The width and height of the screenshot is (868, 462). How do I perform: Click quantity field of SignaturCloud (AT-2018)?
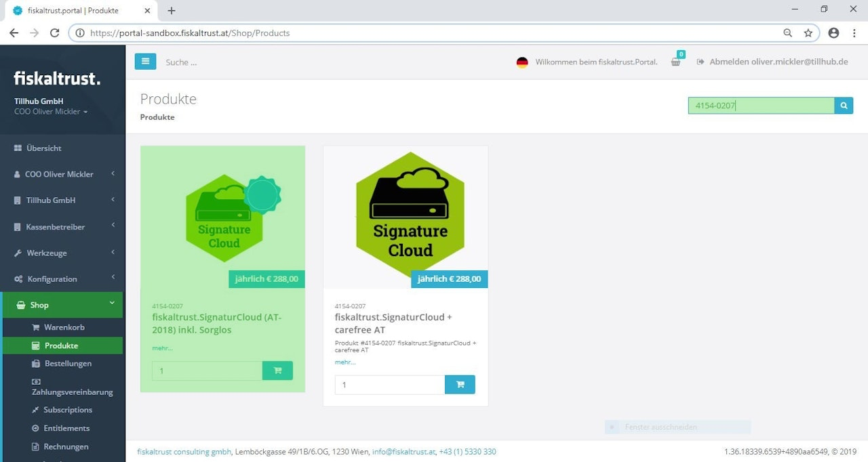[207, 371]
